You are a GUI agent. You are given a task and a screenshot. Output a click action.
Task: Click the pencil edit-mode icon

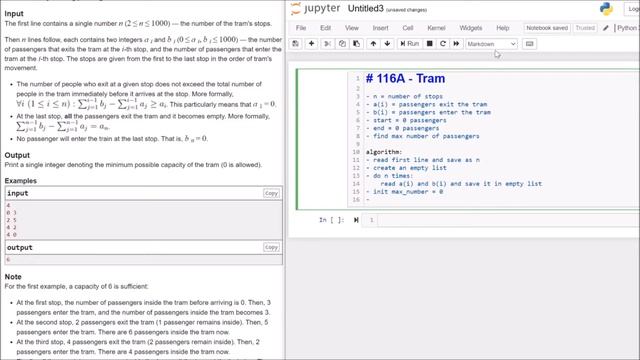coord(606,28)
